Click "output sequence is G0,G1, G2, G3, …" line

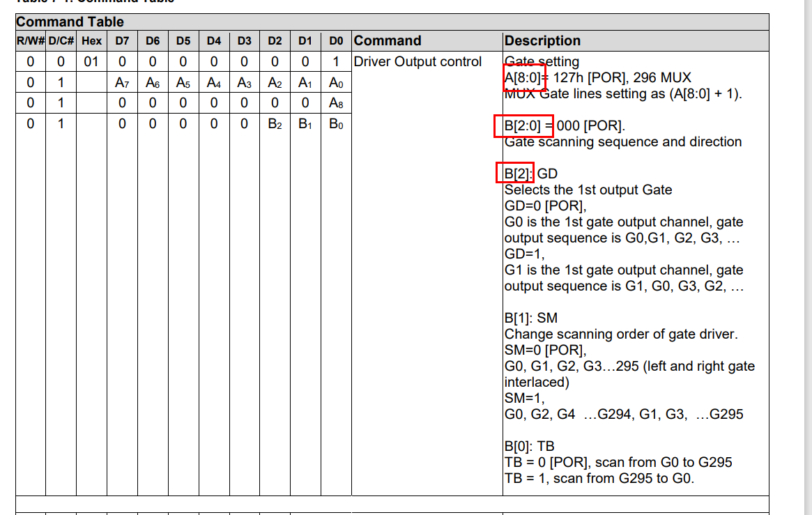[622, 238]
